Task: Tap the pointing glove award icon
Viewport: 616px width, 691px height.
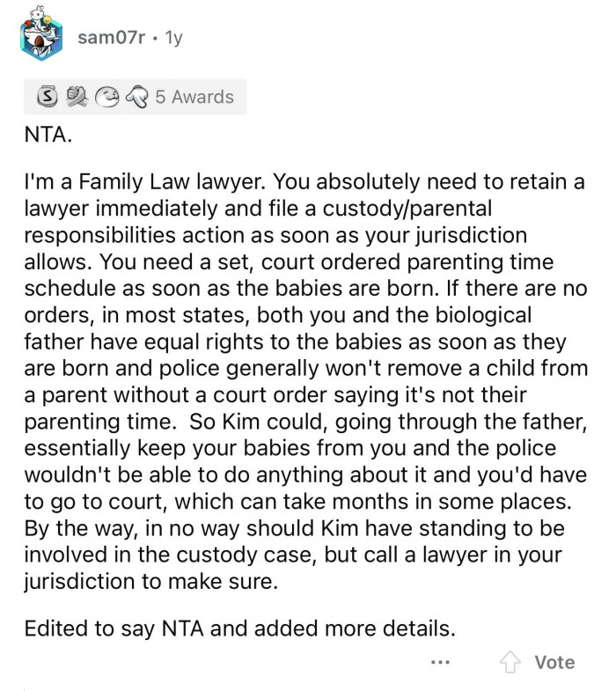Action: tap(137, 97)
